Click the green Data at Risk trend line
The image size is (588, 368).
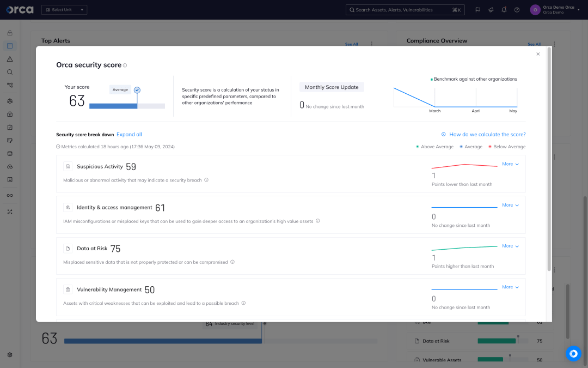tap(464, 248)
